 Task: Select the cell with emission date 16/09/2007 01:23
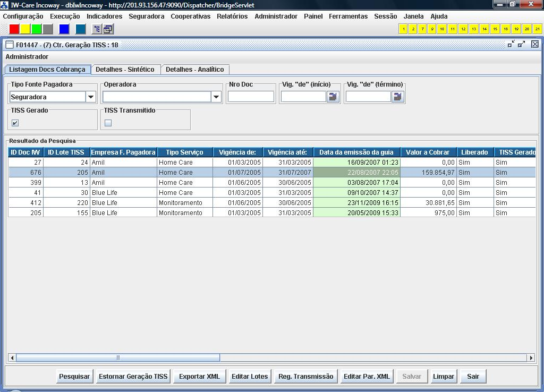(356, 163)
